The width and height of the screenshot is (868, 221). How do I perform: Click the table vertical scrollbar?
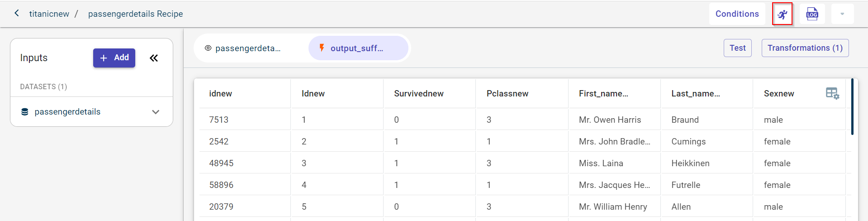852,107
